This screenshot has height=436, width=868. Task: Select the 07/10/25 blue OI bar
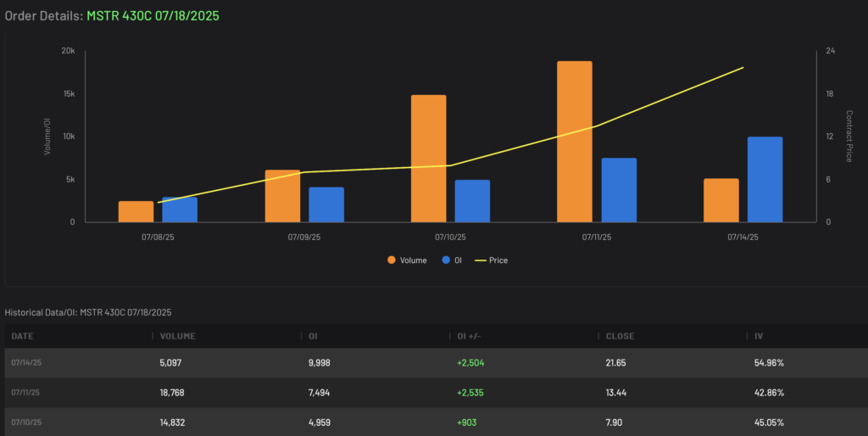tap(472, 201)
